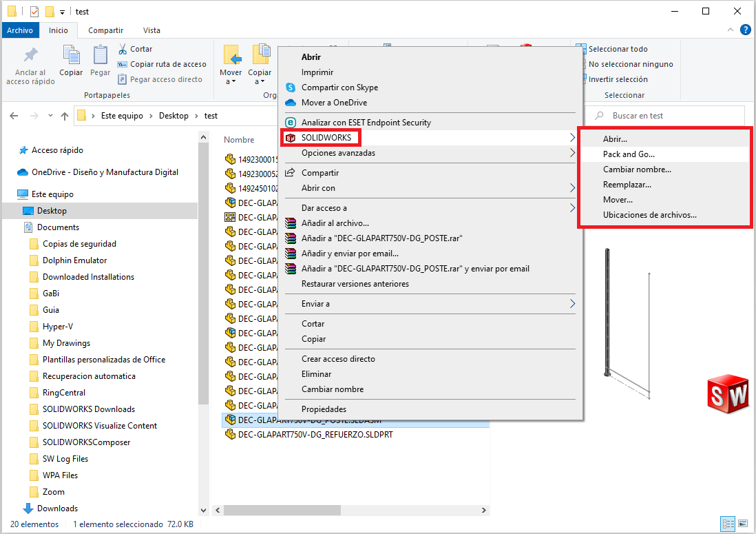Viewport: 756px width, 534px height.
Task: Select Mover a OneDrive option
Action: [x=334, y=103]
